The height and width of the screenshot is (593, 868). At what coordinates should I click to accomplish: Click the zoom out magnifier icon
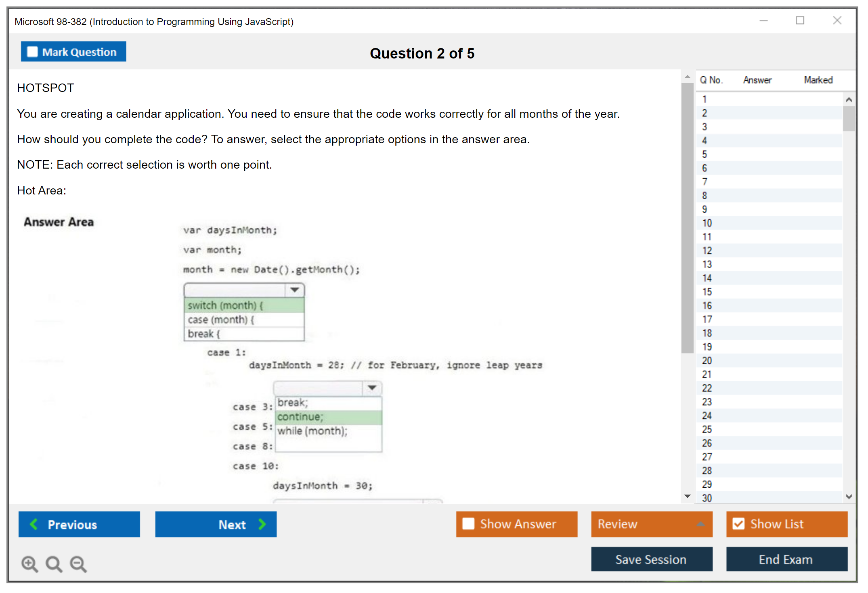(78, 564)
